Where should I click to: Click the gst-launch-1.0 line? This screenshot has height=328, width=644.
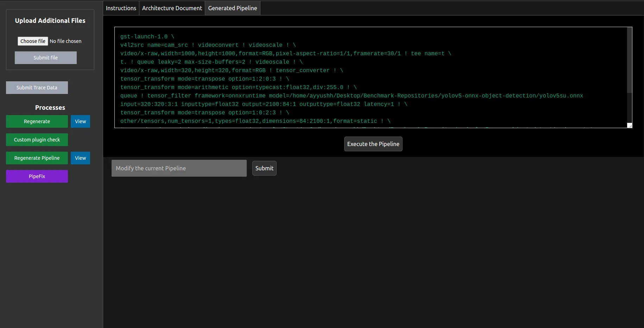click(147, 37)
